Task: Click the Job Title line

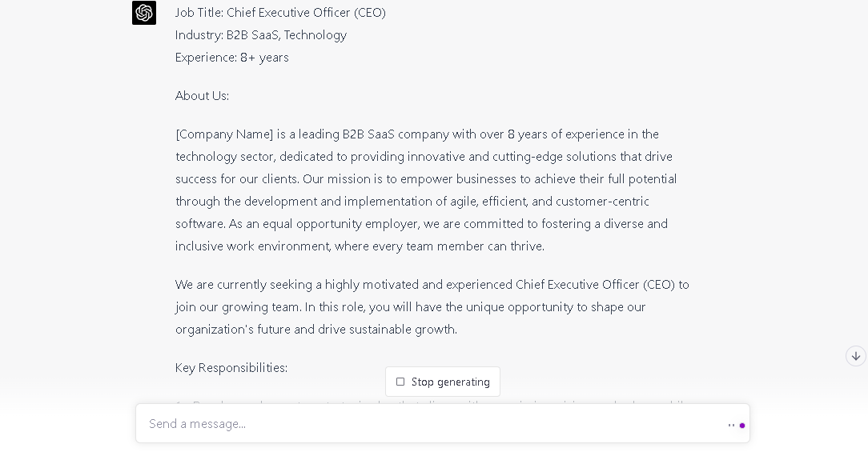Action: [280, 13]
